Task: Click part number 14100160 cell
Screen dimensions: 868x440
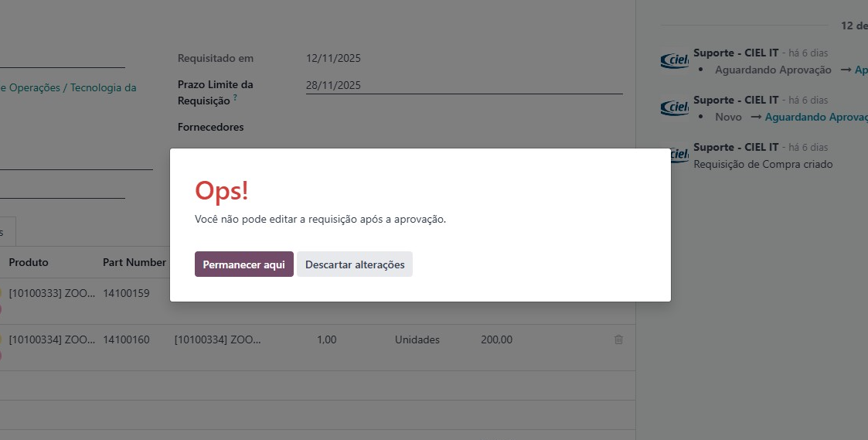Action: (x=126, y=339)
